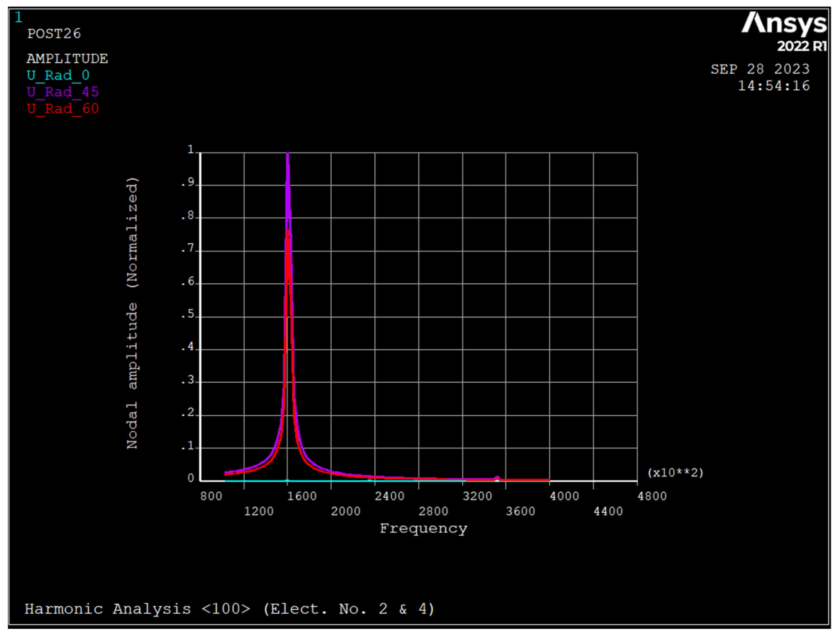Click the 14:54:16 time stamp
This screenshot has height=636, width=840.
(773, 86)
